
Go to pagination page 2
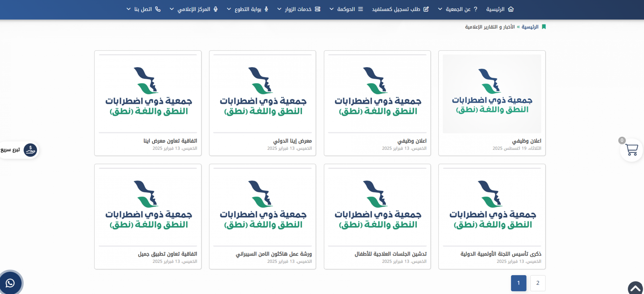pos(538,283)
